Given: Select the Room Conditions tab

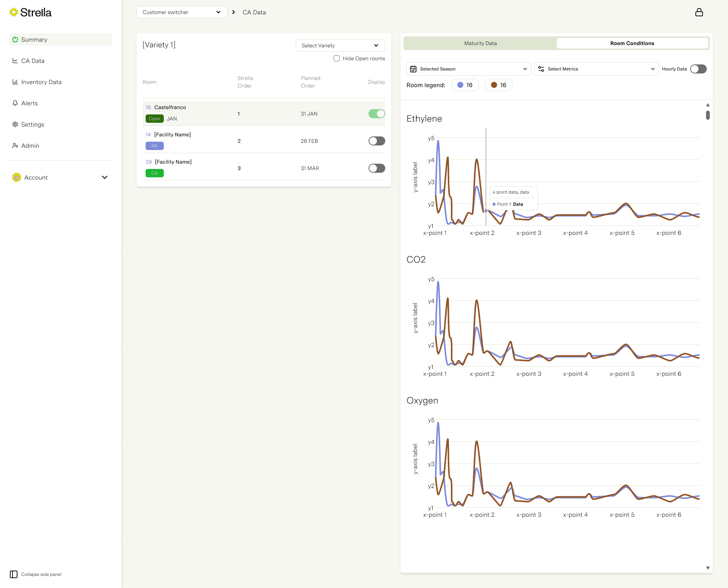Looking at the screenshot, I should tap(632, 43).
